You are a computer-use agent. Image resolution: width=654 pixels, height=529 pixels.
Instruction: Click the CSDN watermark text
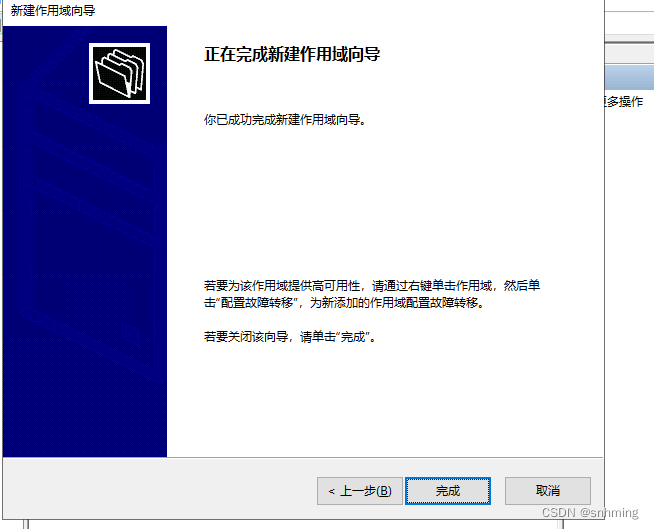pyautogui.click(x=596, y=512)
